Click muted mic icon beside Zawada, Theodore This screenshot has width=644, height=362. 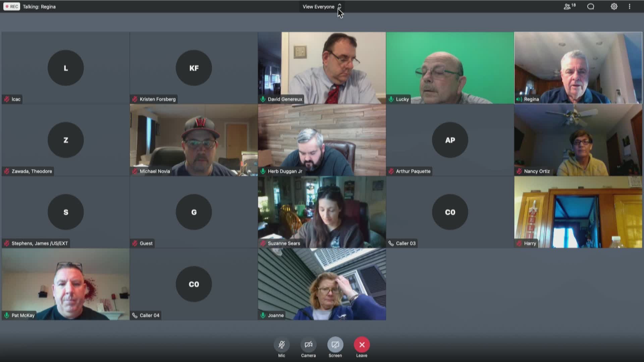7,171
